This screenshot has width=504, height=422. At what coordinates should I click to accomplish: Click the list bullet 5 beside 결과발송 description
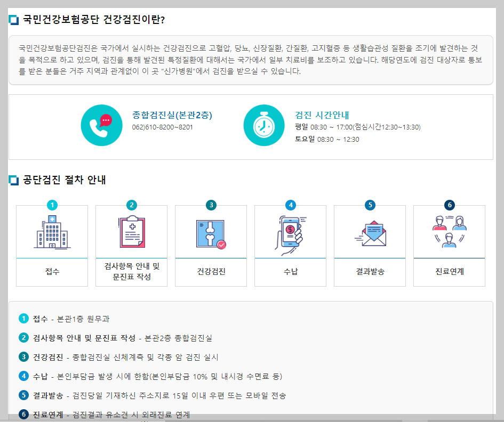(23, 395)
